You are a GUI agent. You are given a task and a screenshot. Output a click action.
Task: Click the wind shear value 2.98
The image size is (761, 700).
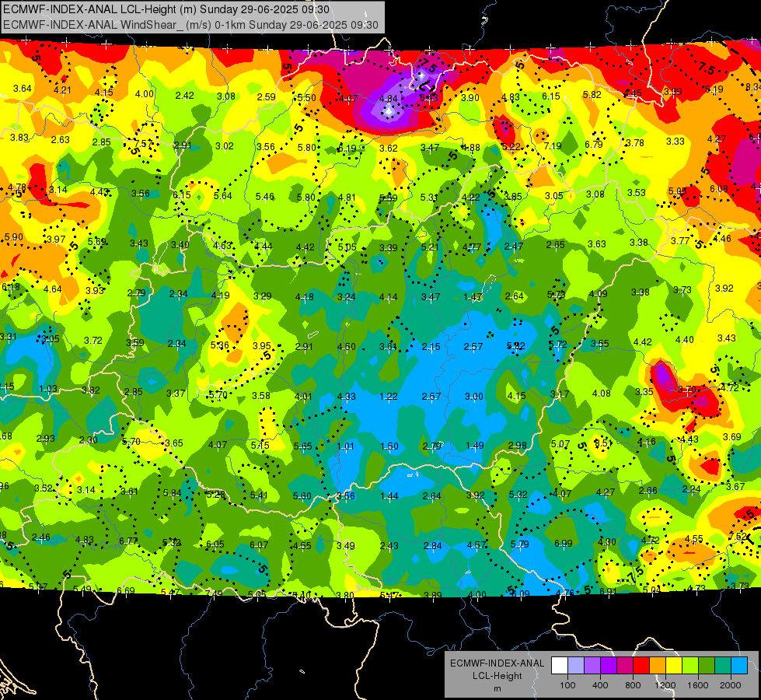tap(518, 446)
